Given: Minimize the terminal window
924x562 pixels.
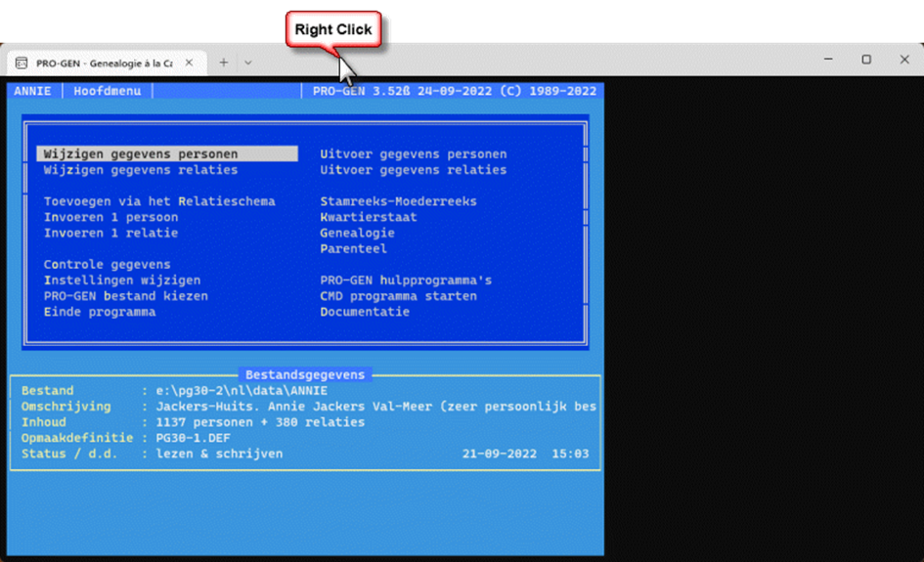Looking at the screenshot, I should click(x=828, y=60).
